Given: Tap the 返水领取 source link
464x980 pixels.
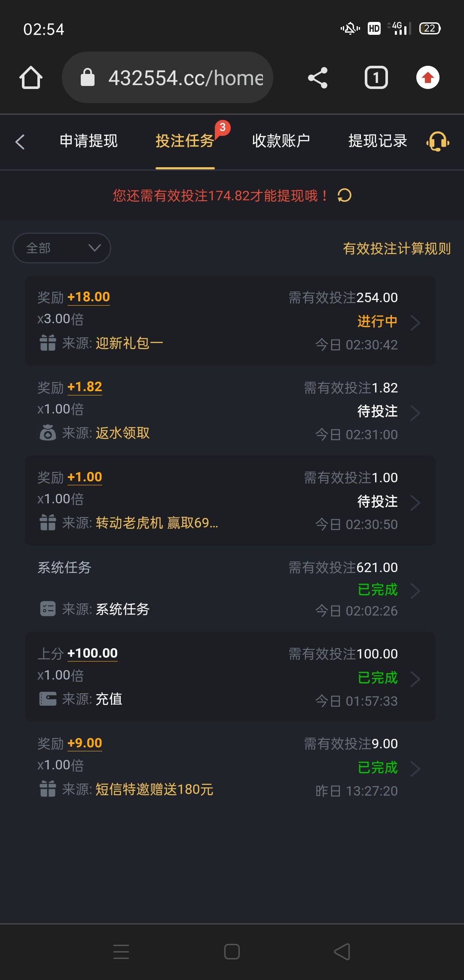Looking at the screenshot, I should [x=122, y=433].
